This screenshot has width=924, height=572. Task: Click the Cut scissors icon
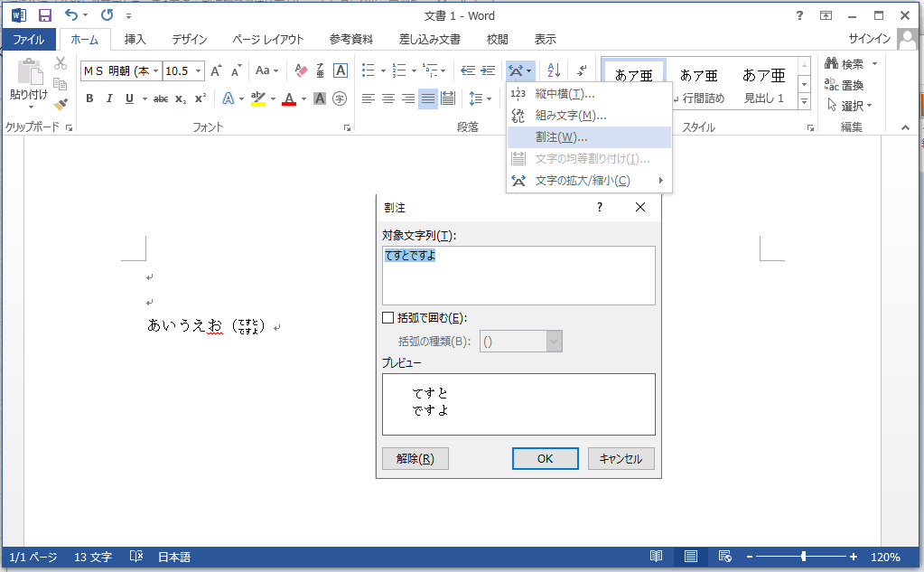(61, 63)
